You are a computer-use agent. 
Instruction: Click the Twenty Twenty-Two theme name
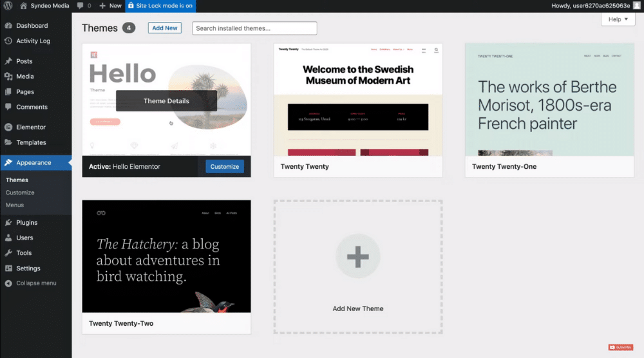click(121, 323)
